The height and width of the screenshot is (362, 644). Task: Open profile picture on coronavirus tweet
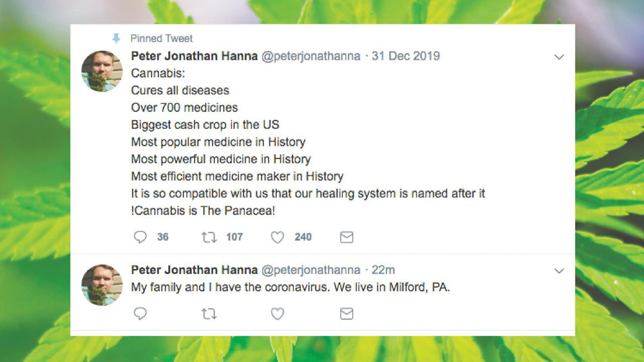click(x=102, y=285)
